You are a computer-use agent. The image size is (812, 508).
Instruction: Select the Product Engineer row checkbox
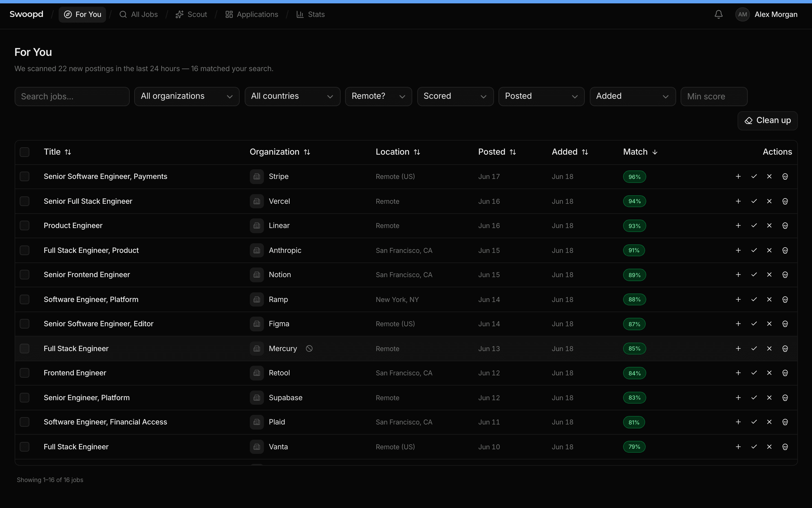(25, 225)
